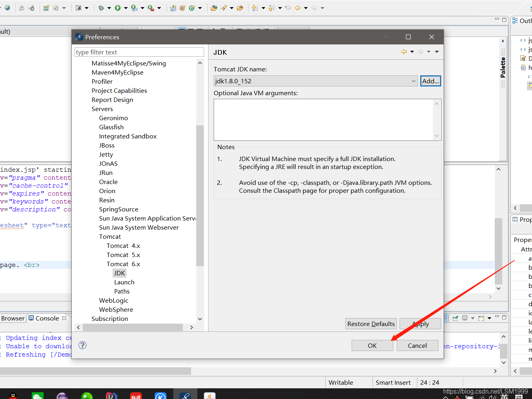Click the type filter text field
The height and width of the screenshot is (399, 532).
click(x=139, y=52)
